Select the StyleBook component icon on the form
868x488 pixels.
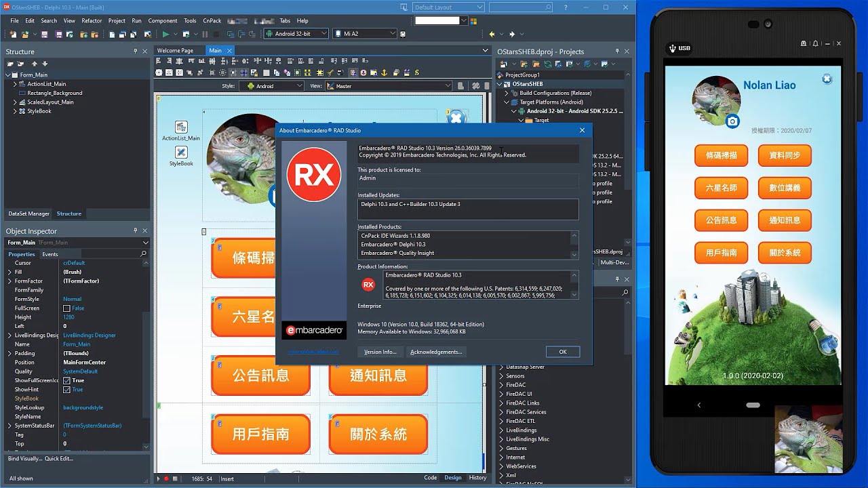181,152
